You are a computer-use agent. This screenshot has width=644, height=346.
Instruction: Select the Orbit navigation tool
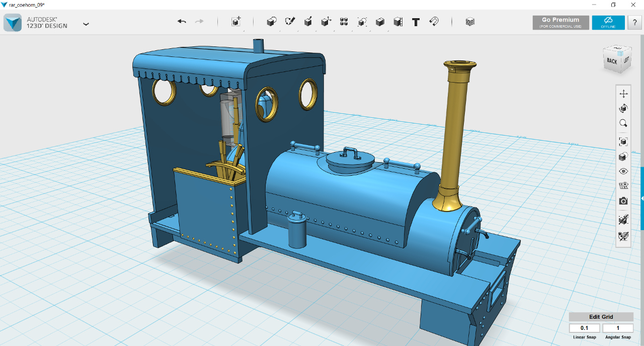point(623,108)
